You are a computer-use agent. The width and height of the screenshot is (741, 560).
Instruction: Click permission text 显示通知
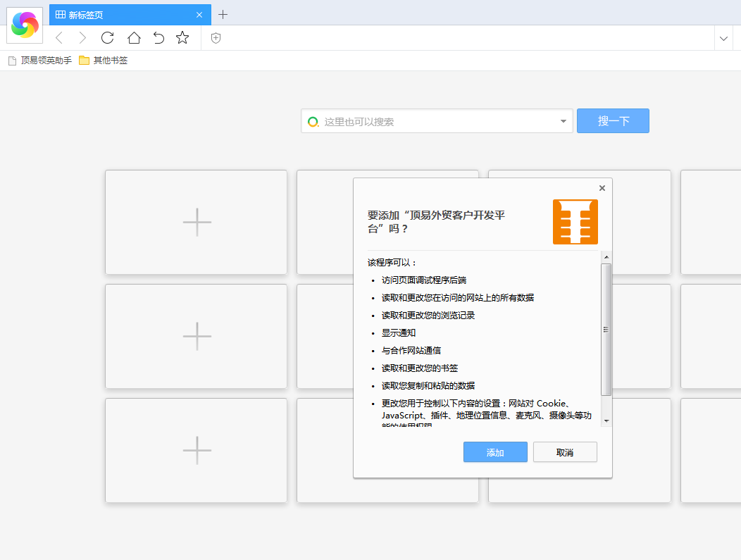click(399, 333)
